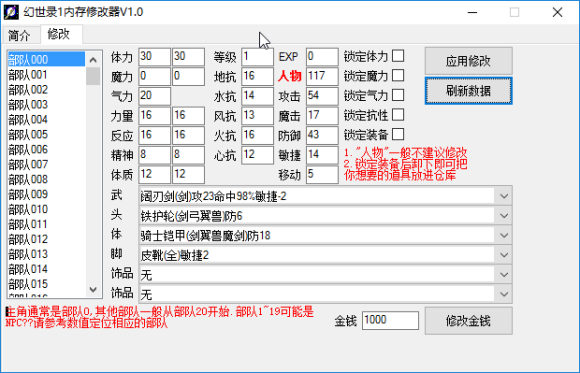Select 部队015 in the list
Screen dimensions: 580x373
pos(46,284)
